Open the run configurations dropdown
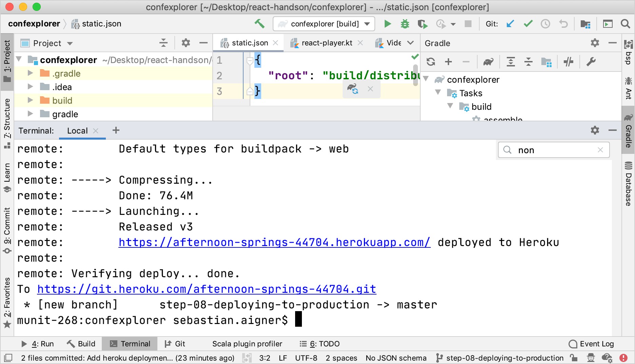 click(366, 24)
